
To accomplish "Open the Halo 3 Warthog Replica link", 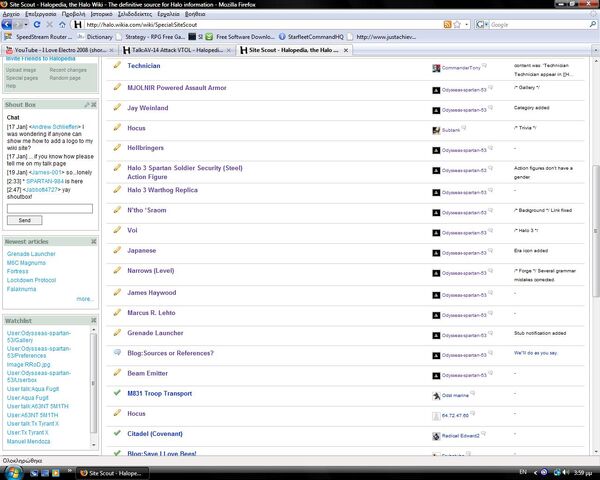I will pos(163,190).
